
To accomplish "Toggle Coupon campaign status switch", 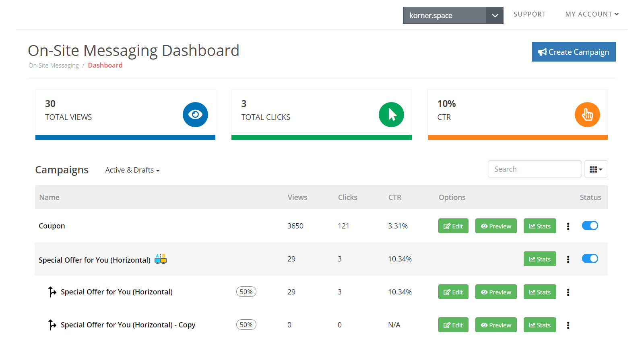I will click(x=590, y=226).
